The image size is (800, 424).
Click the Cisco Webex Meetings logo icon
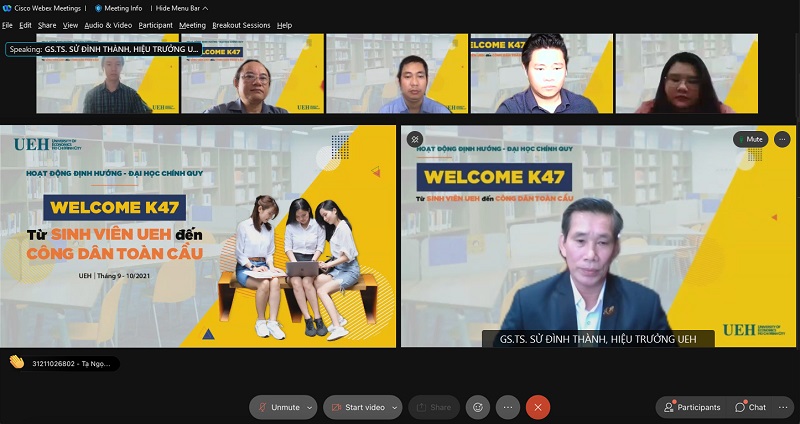point(7,8)
